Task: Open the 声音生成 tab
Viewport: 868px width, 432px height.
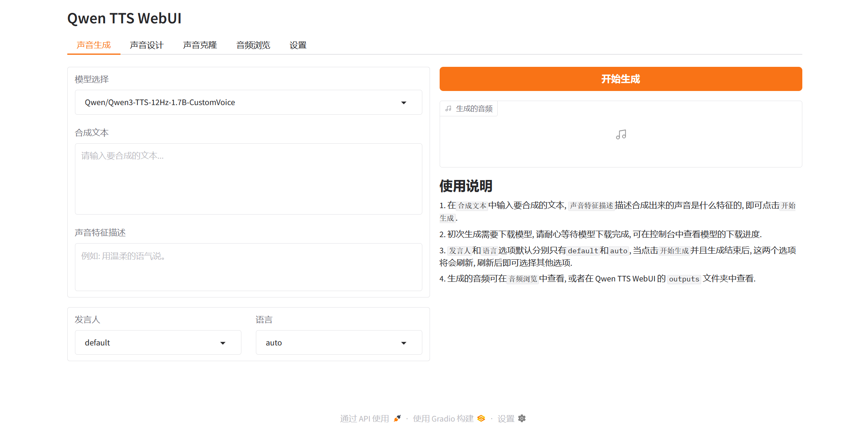Action: [x=93, y=45]
